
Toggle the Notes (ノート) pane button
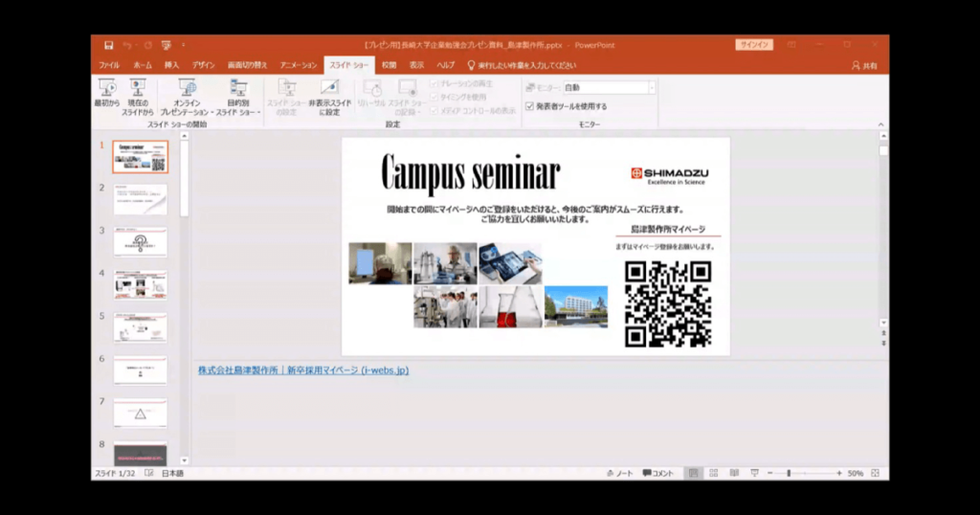point(619,473)
